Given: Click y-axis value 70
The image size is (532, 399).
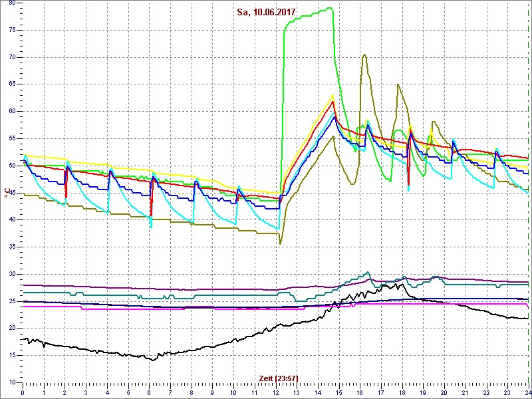Looking at the screenshot, I should click(x=11, y=57).
